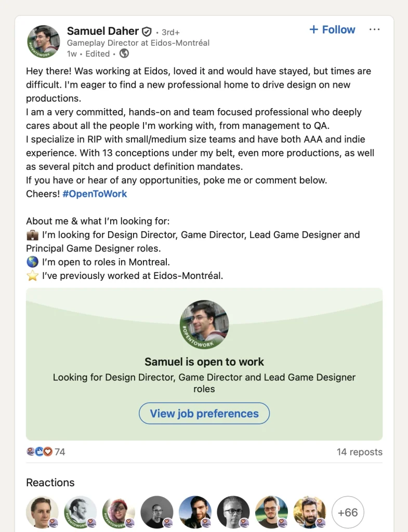Click the sixth reactor avatar wearing glasses
Image resolution: width=408 pixels, height=532 pixels.
(233, 512)
